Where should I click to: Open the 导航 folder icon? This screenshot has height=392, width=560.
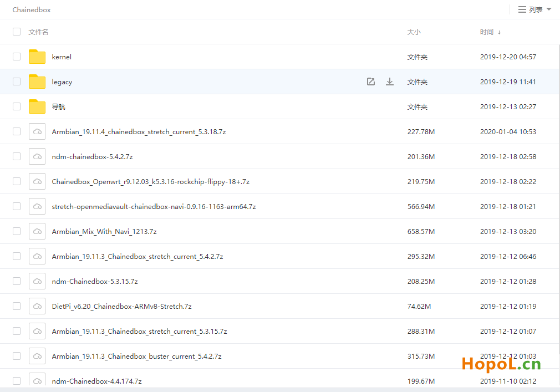[x=37, y=107]
